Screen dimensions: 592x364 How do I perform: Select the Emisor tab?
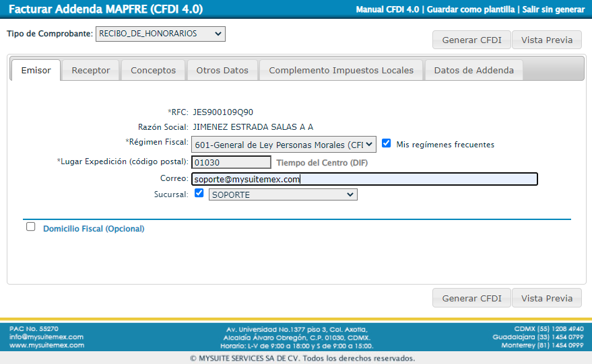coord(36,70)
